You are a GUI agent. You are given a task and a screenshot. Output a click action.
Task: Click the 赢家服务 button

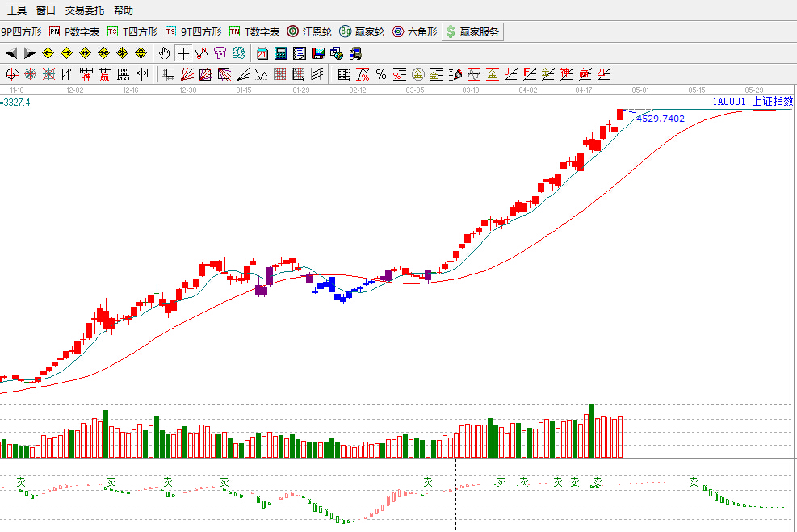[x=473, y=32]
